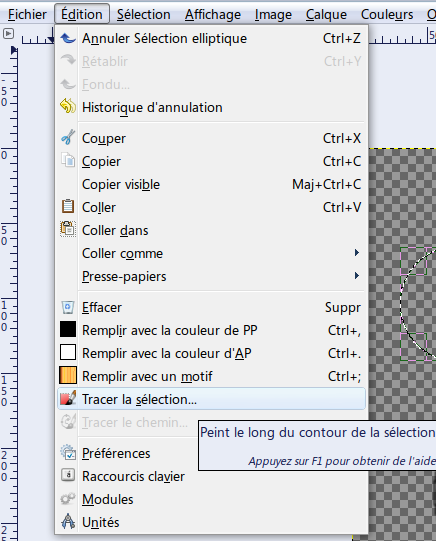Click the scissors icon beside Couper
Image resolution: width=436 pixels, height=541 pixels.
[x=68, y=137]
